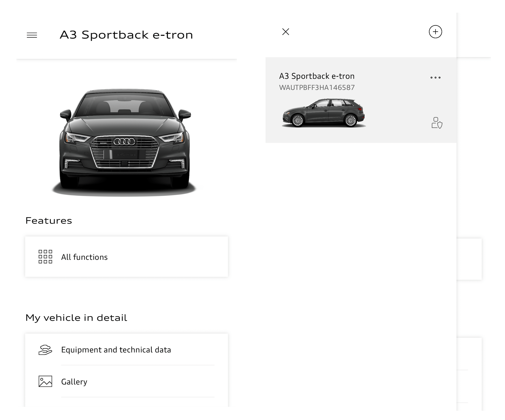Open the hamburger menu icon
This screenshot has width=505, height=420.
coord(32,35)
